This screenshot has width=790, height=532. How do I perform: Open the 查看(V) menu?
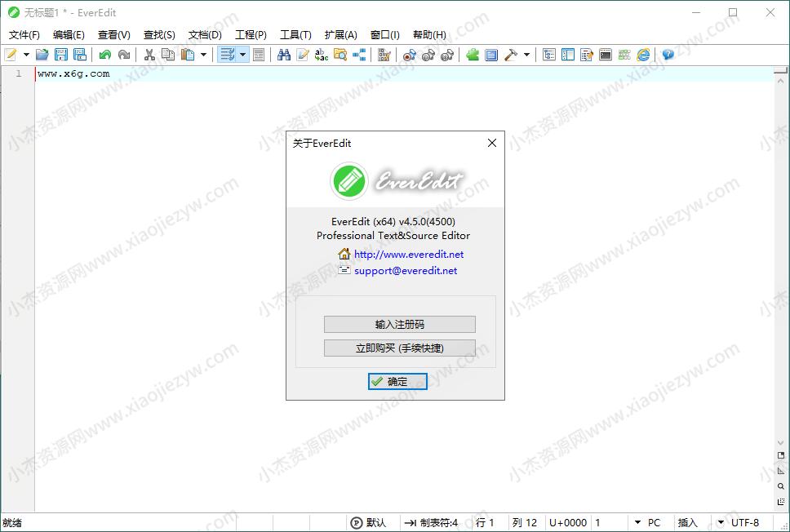pos(114,35)
